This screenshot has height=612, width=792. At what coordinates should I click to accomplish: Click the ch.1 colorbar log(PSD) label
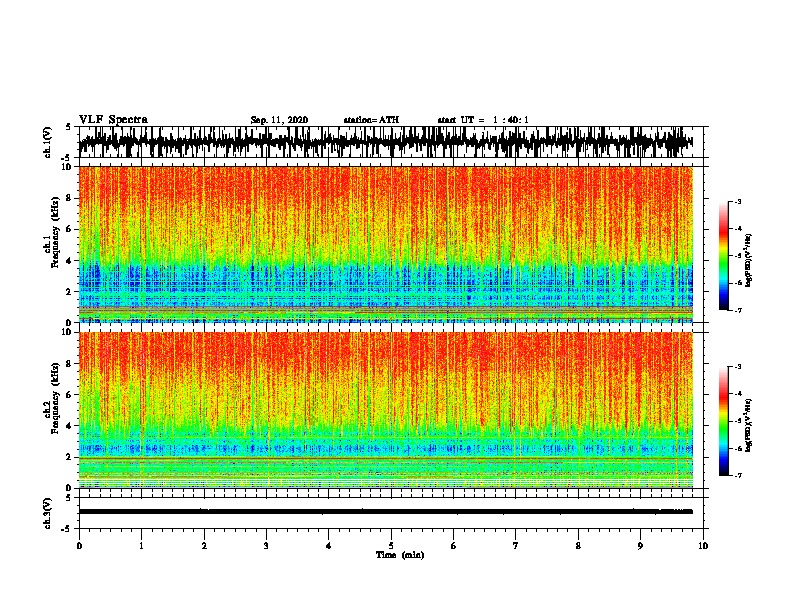[x=748, y=261]
